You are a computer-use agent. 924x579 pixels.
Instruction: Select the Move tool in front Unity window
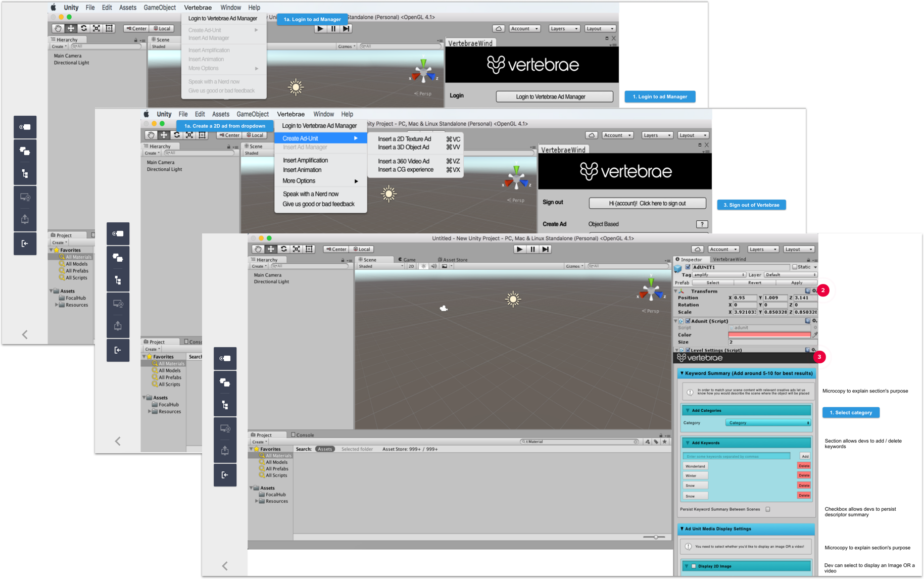click(x=271, y=249)
